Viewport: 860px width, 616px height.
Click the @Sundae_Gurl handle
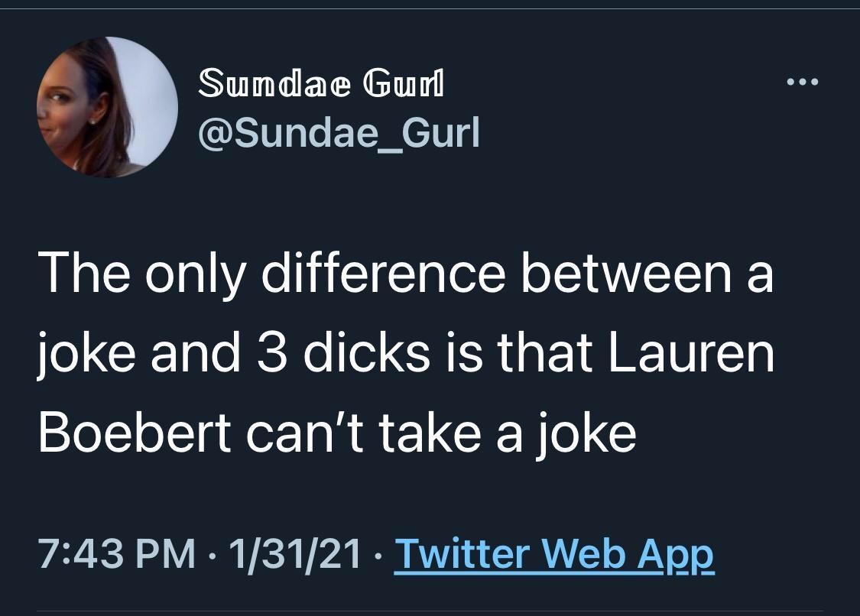click(339, 132)
